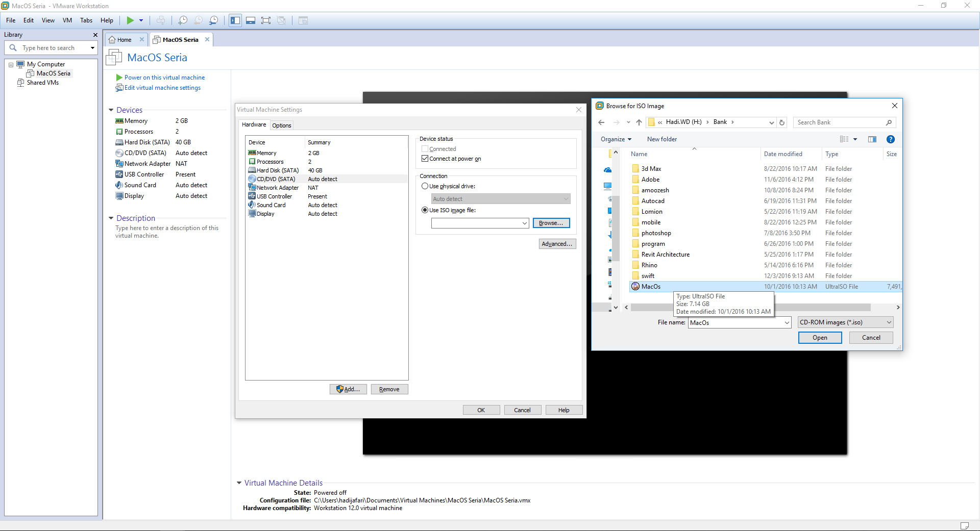Click the Add... hardware button

pyautogui.click(x=348, y=389)
